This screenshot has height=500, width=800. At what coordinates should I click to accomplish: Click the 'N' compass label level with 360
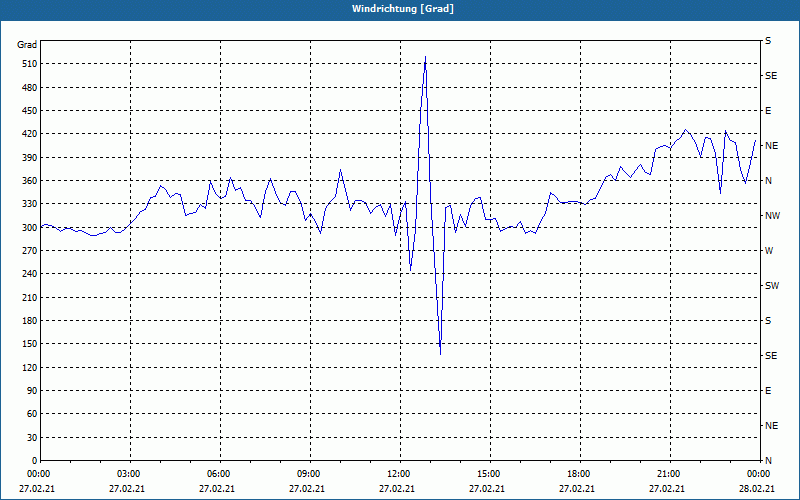tap(768, 181)
